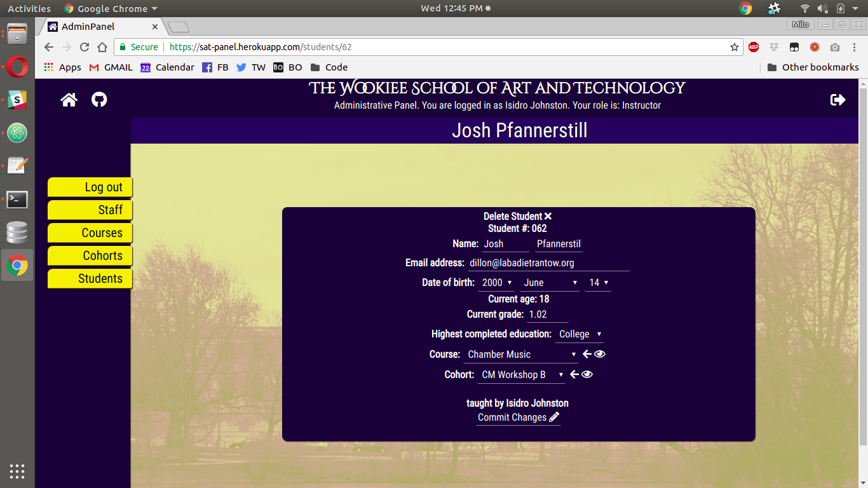Open the Google Chrome app menu in top bar
Screen dimensions: 868x488
click(x=111, y=9)
